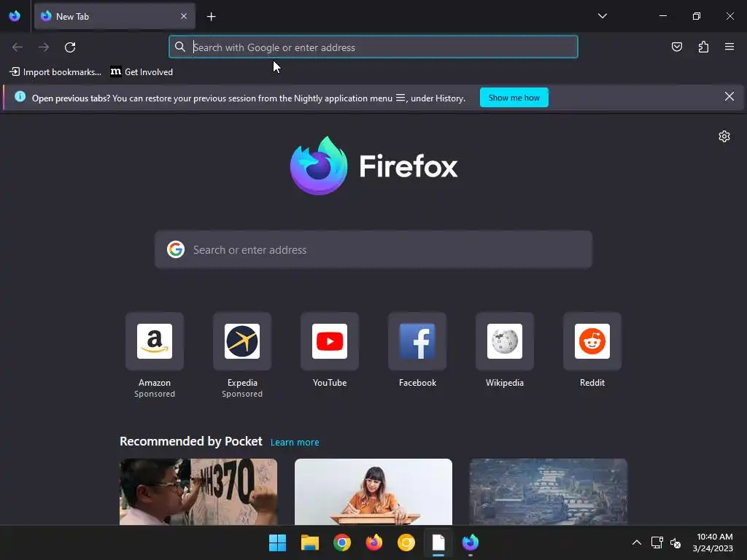747x560 pixels.
Task: Show hidden system tray icons
Action: [636, 542]
